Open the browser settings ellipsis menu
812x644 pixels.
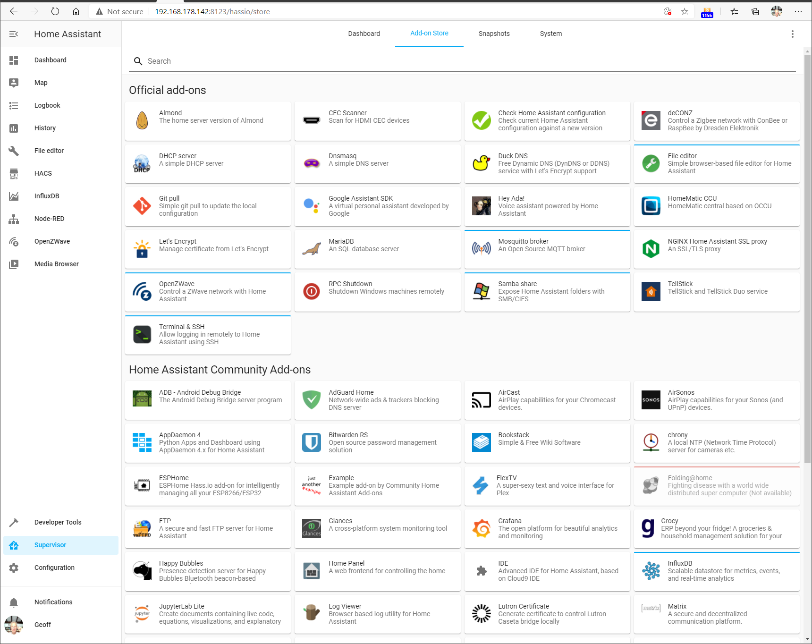tap(798, 12)
